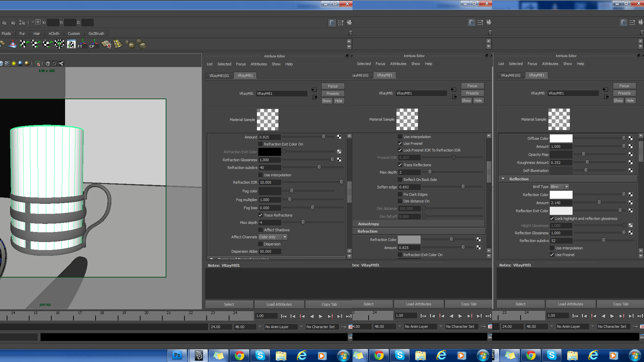The width and height of the screenshot is (644, 362).
Task: Click the automatic mapping cube shelf icon
Action: [x=59, y=44]
